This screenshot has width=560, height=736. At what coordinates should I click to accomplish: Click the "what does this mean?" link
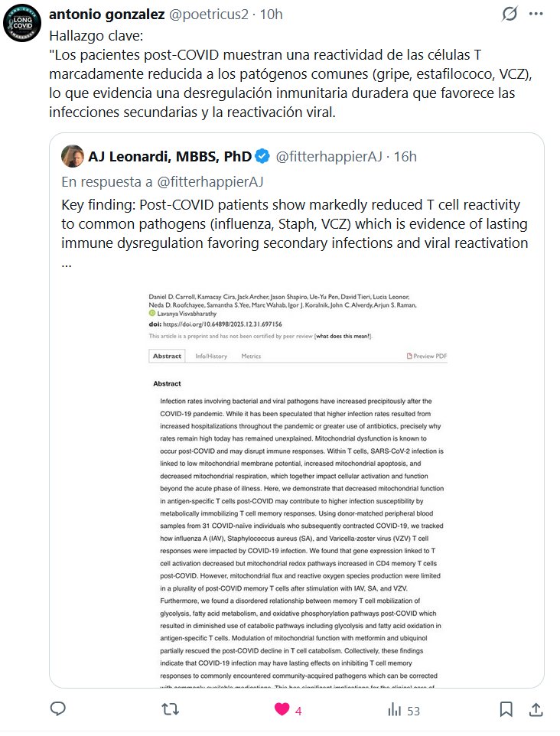point(346,337)
